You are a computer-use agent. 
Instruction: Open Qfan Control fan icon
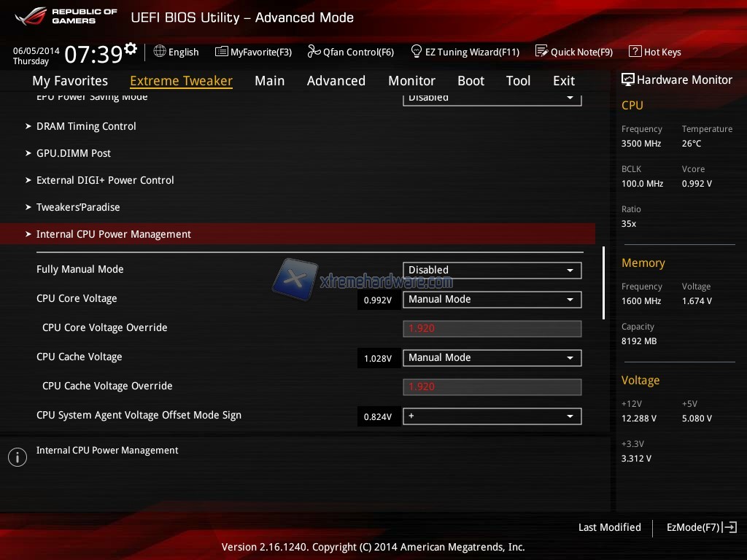coord(314,52)
